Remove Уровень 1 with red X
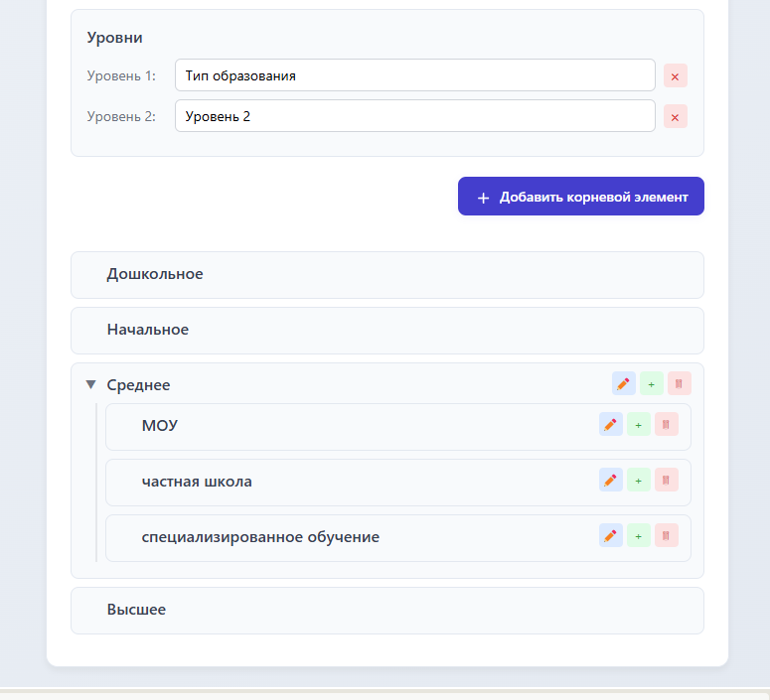The height and width of the screenshot is (700, 770). [676, 75]
